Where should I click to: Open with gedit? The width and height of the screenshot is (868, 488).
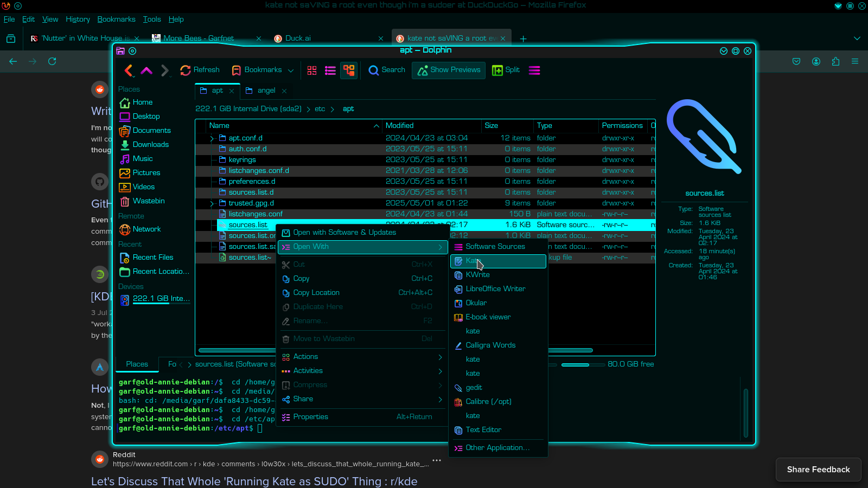pyautogui.click(x=498, y=388)
